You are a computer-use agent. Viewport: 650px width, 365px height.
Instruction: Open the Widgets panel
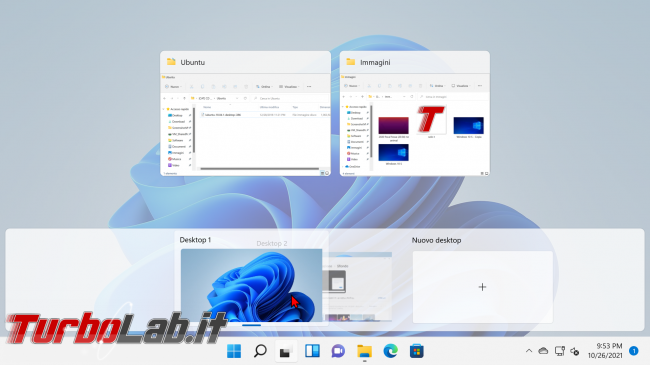click(x=312, y=351)
